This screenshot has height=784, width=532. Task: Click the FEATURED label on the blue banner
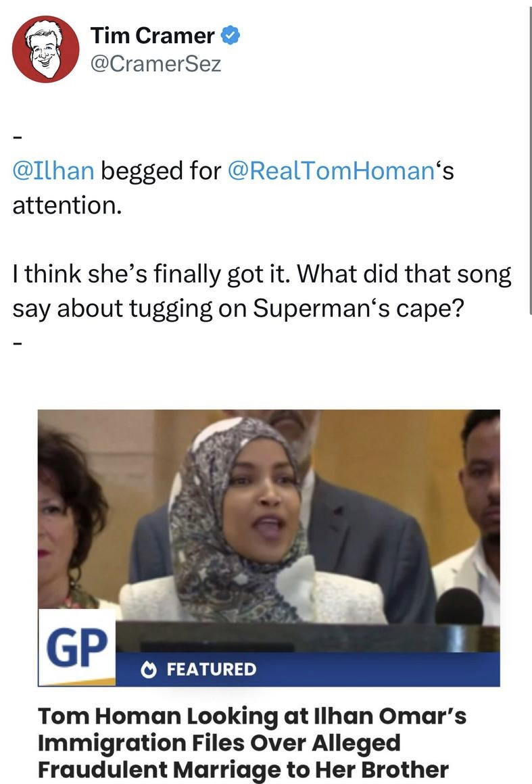[211, 670]
